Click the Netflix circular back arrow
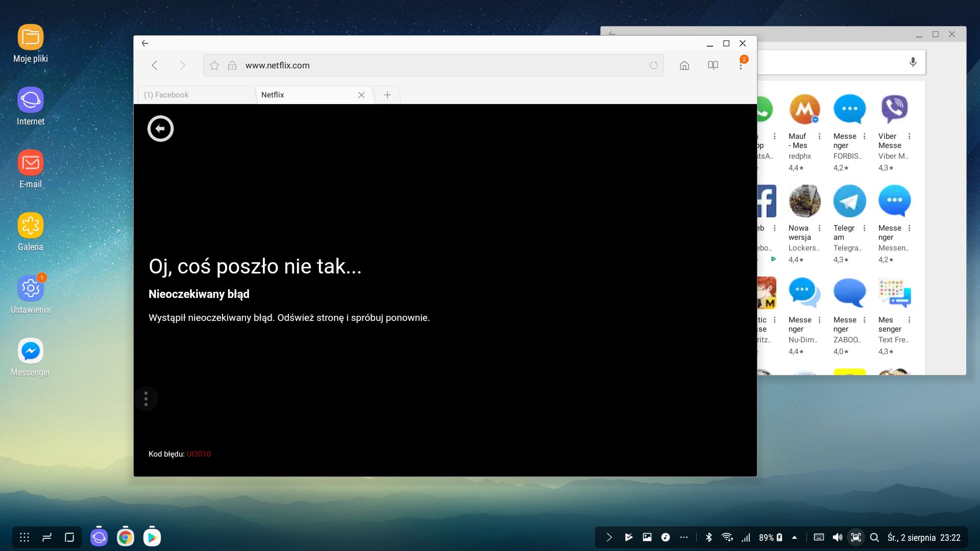980x551 pixels. [160, 129]
